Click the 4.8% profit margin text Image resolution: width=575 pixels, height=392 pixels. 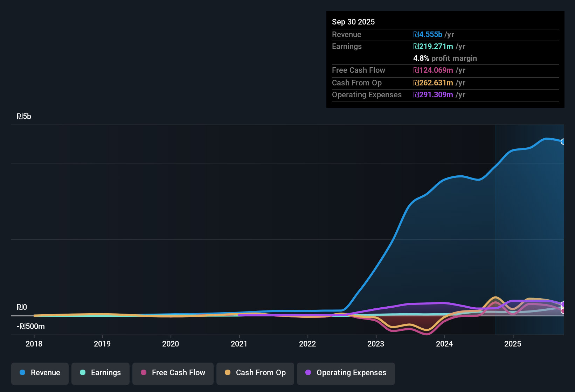coord(445,58)
